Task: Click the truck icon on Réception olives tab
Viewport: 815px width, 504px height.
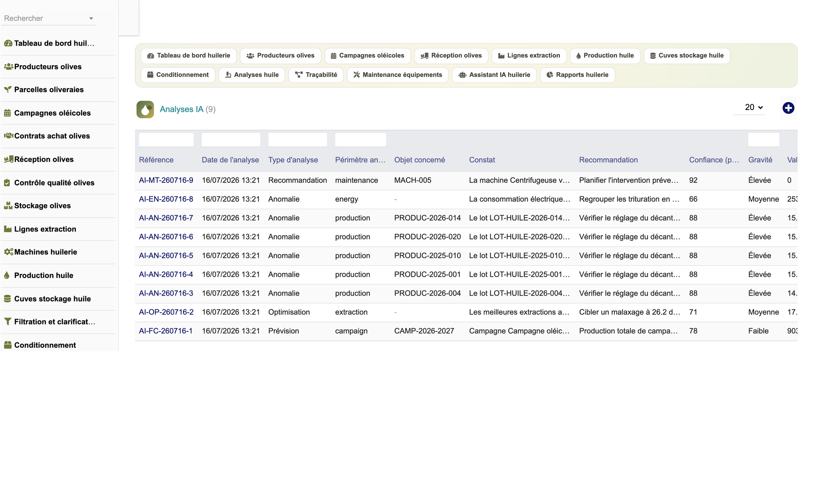Action: [x=424, y=56]
